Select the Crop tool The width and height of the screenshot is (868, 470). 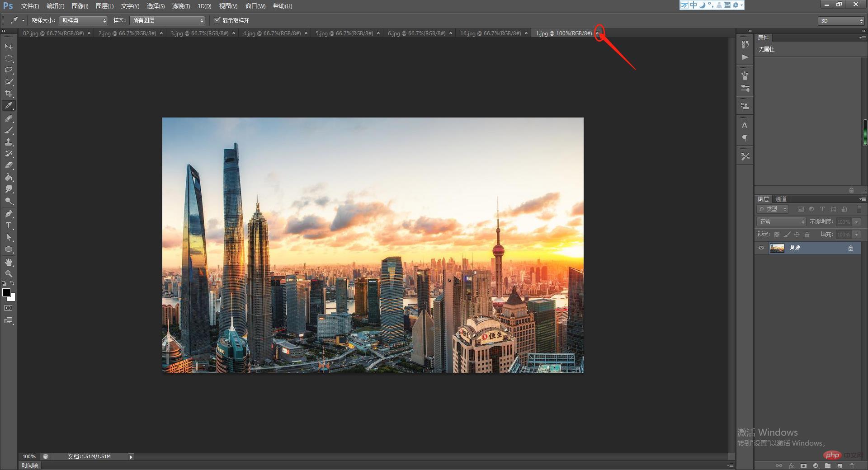coord(9,94)
